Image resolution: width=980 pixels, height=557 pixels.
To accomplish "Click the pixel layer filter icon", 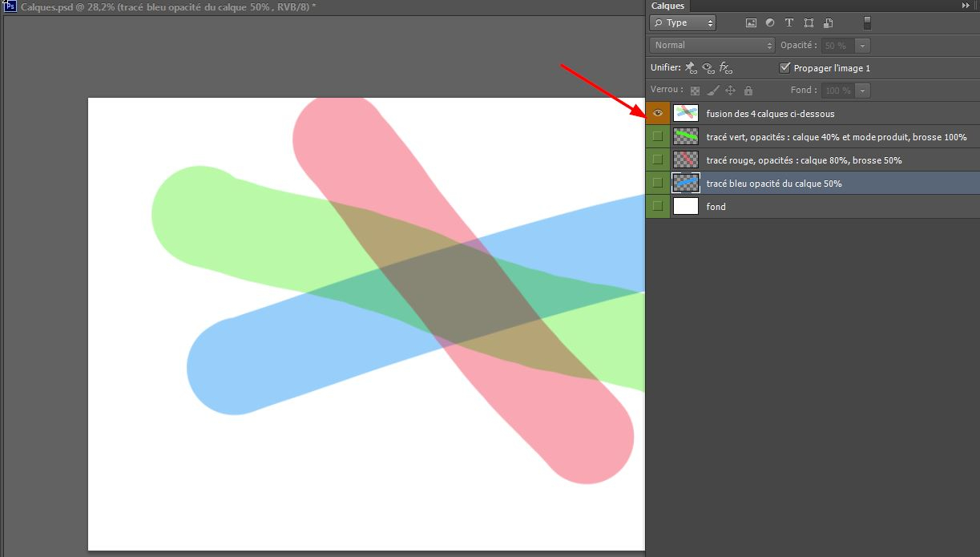I will (751, 23).
